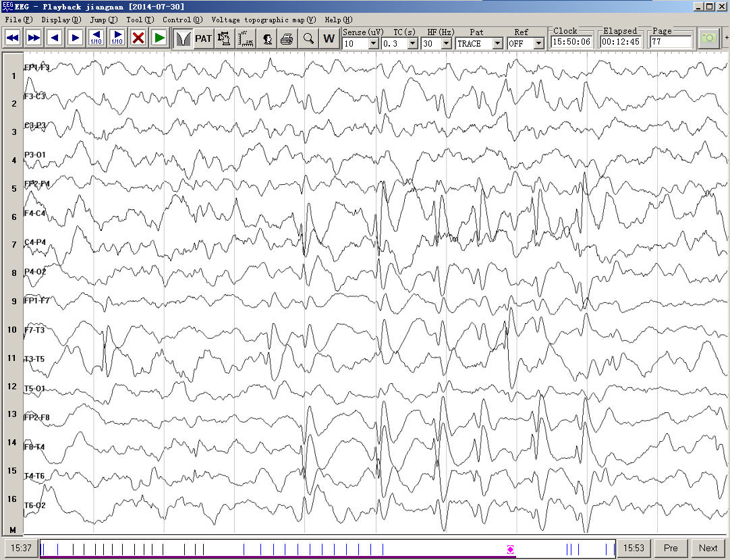The image size is (730, 560).
Task: Toggle channel 11 button for T3-T5
Action: [13, 358]
